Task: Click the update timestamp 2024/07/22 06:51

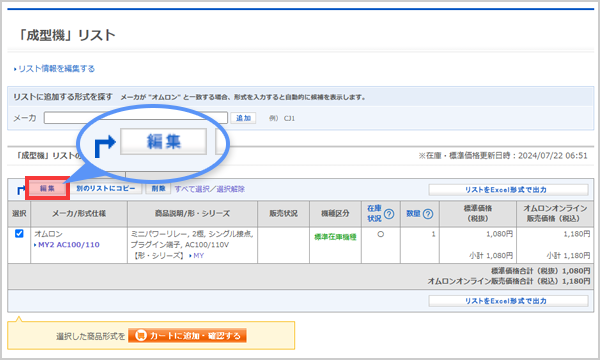Action: tap(553, 156)
